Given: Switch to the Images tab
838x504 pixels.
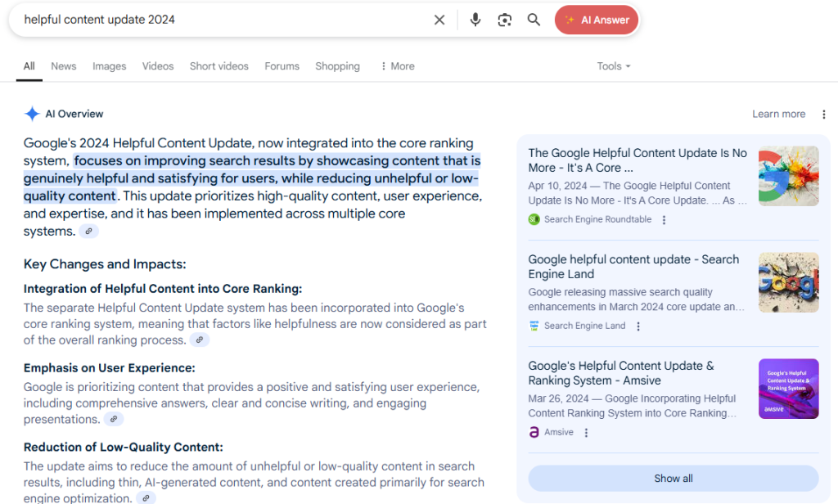Looking at the screenshot, I should pos(109,66).
